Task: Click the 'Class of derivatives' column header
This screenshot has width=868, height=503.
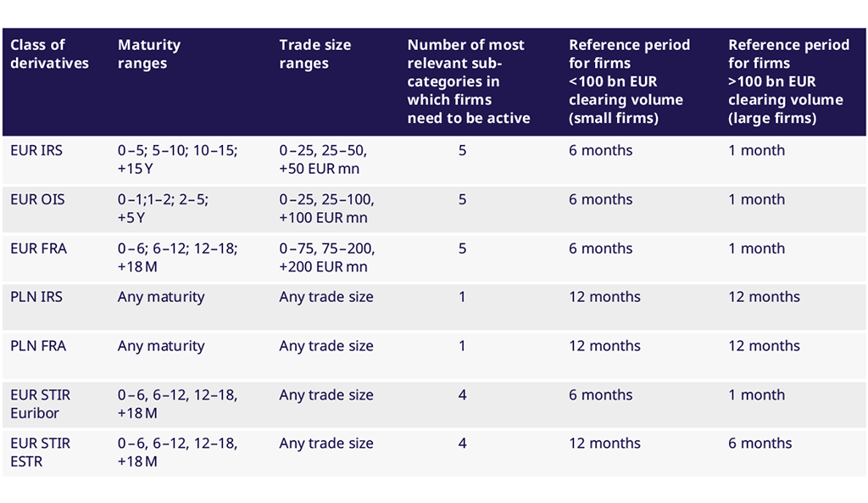Action: point(49,53)
